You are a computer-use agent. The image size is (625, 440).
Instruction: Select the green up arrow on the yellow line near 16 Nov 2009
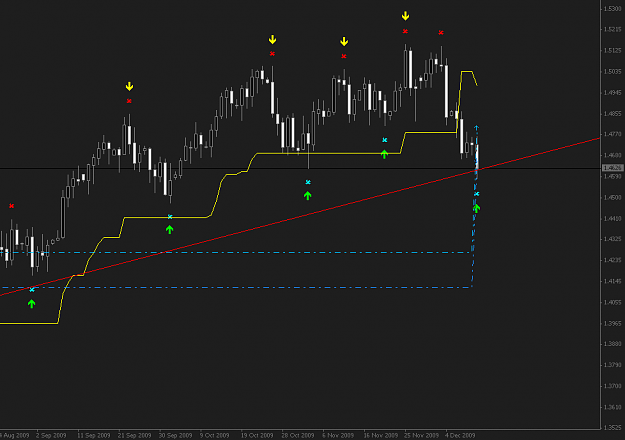384,154
